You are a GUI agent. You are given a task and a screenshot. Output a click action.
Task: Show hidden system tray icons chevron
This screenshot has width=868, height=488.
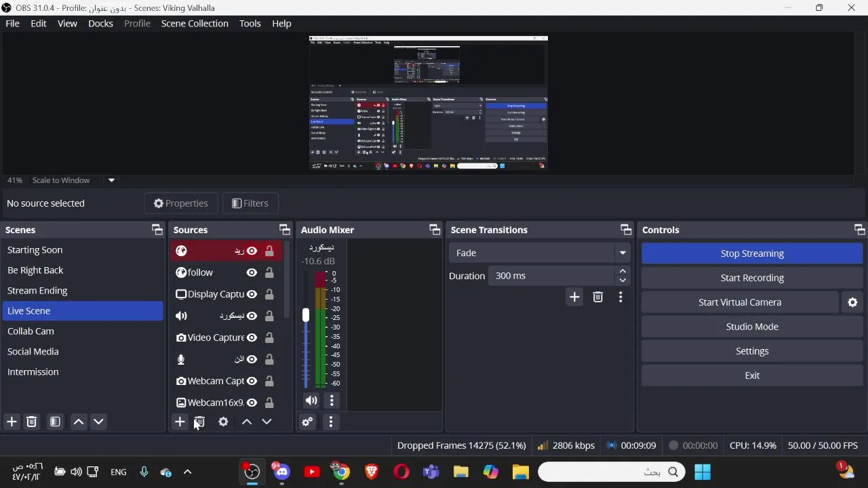click(188, 472)
